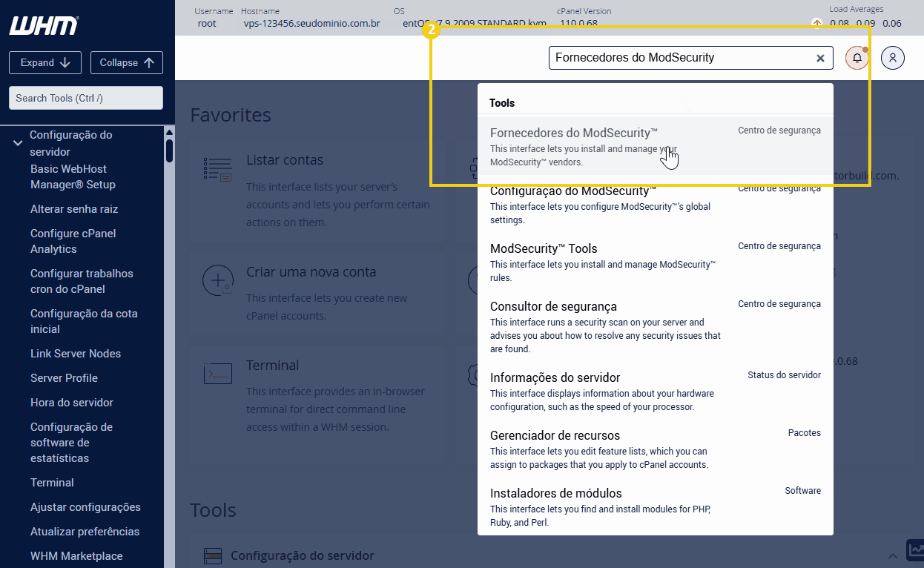Expand all sidebar sections with Expand button
924x568 pixels.
(x=45, y=63)
